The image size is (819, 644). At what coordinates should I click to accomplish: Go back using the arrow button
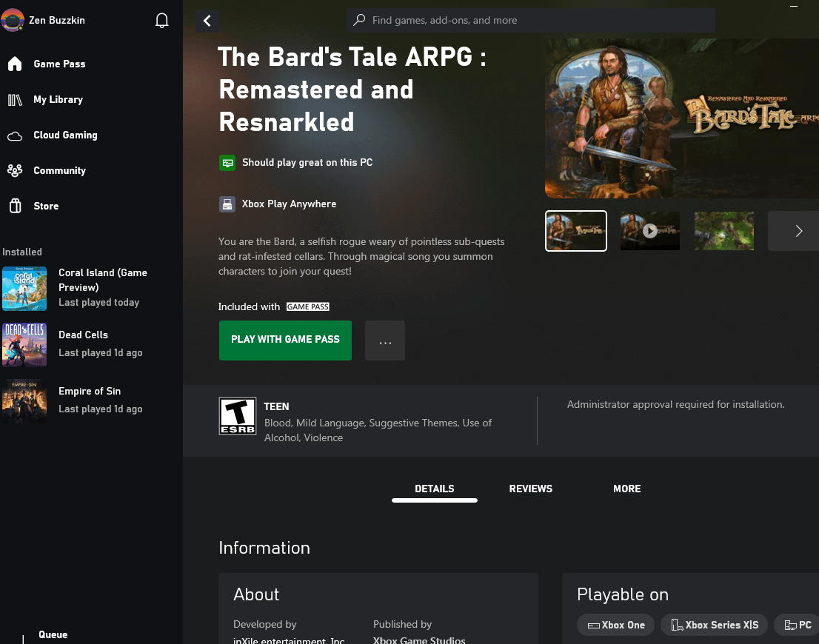coord(207,21)
